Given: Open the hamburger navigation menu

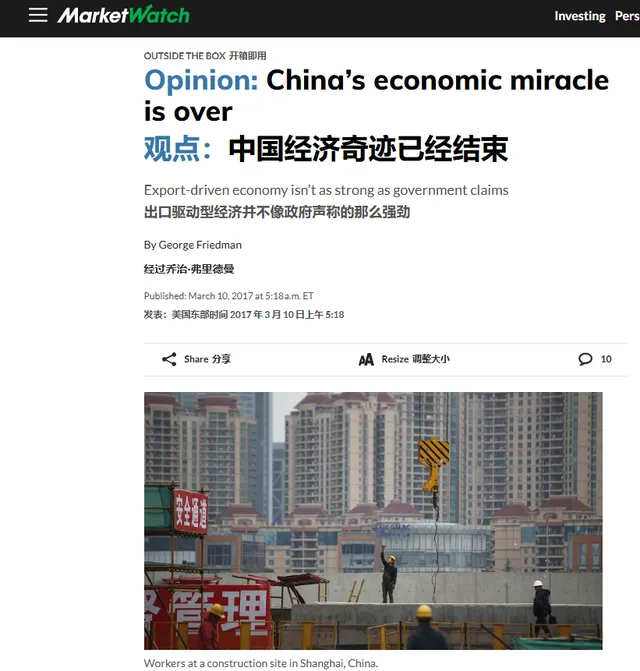Looking at the screenshot, I should click(38, 15).
